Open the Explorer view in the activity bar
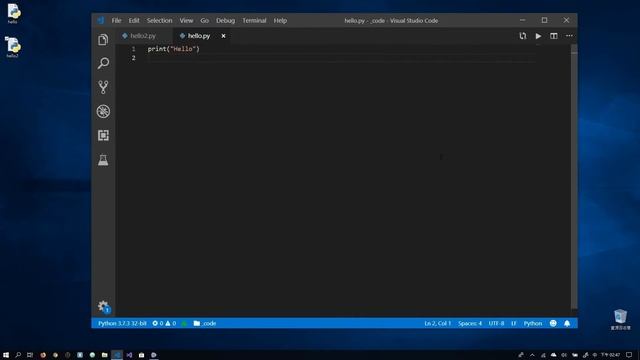 pos(103,40)
